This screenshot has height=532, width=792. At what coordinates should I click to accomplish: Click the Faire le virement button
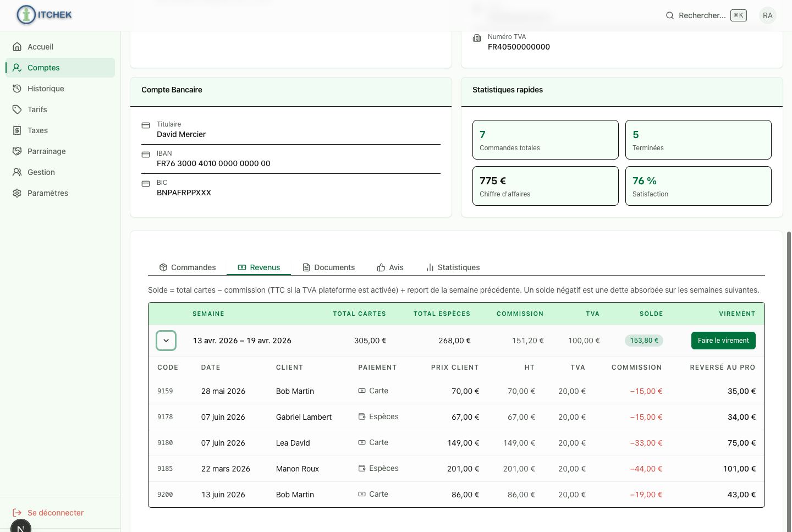(x=723, y=341)
